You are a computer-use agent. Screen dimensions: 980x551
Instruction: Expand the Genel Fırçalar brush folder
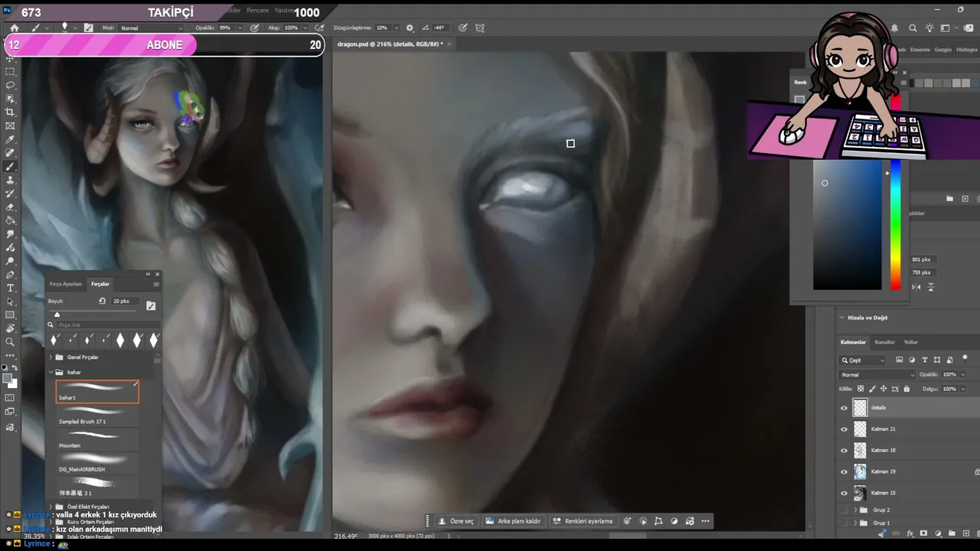click(x=51, y=357)
